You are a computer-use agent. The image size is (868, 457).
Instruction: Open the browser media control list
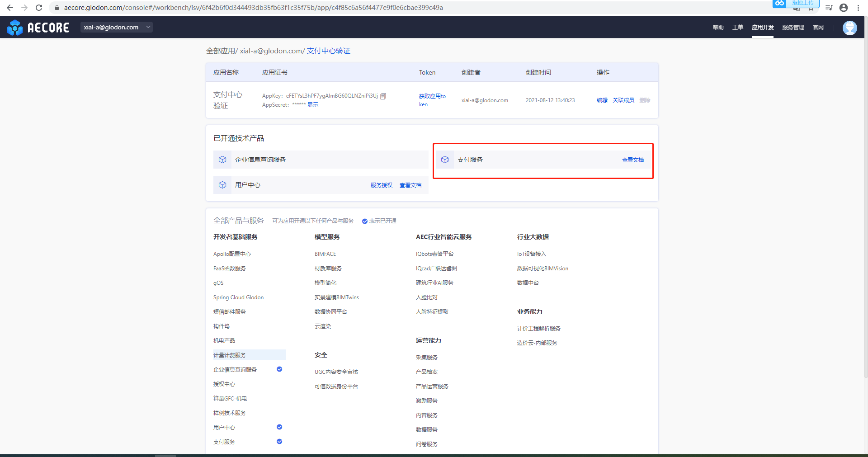829,8
